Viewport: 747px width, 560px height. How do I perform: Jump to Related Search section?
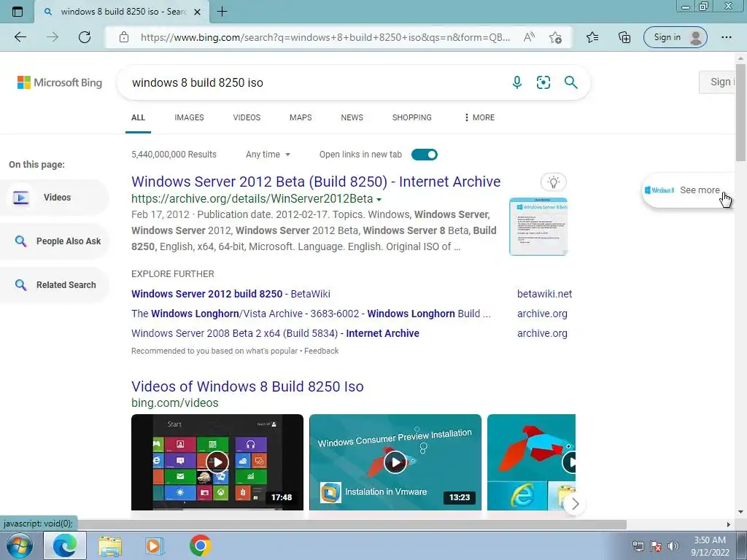54,285
